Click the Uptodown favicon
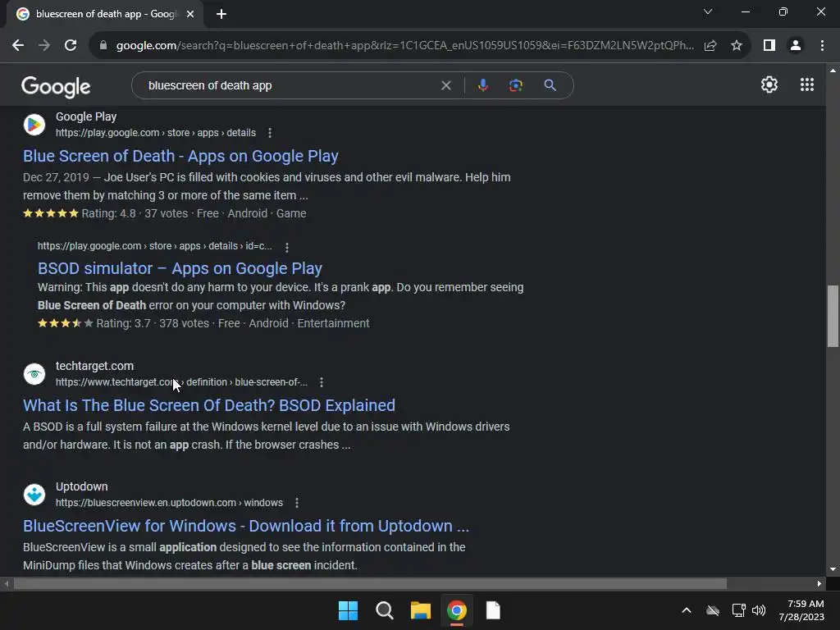Viewport: 840px width, 630px height. coord(34,495)
